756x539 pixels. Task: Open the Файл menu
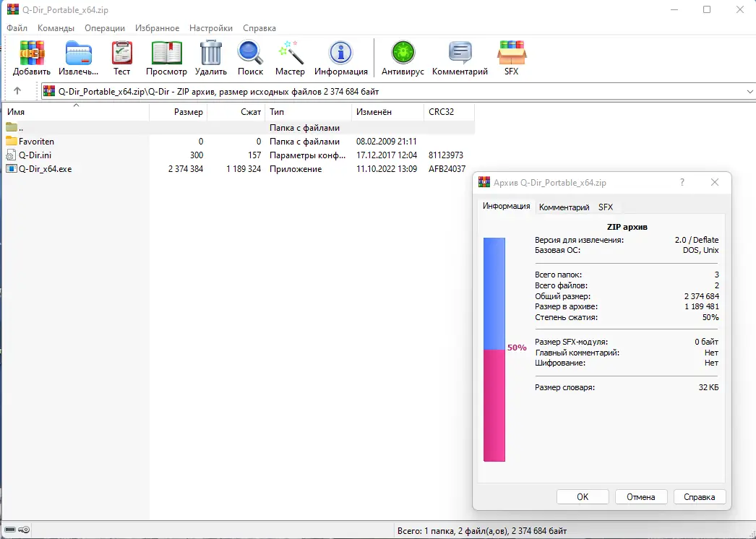(x=17, y=28)
